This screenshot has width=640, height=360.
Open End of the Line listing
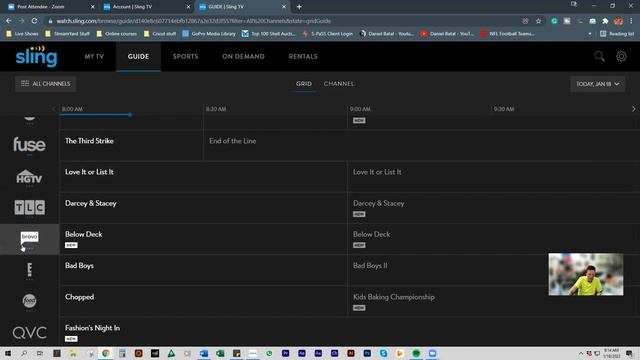pyautogui.click(x=422, y=145)
